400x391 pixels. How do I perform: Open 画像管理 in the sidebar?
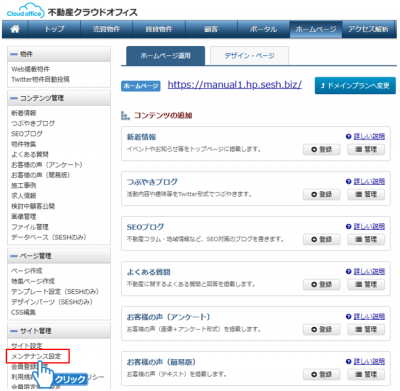tap(24, 216)
